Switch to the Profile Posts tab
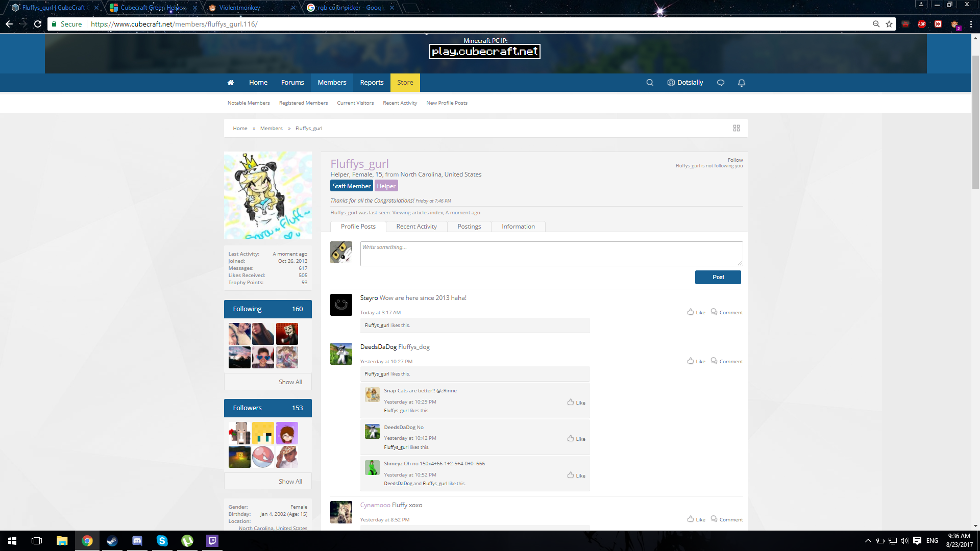This screenshot has width=980, height=551. pos(358,227)
